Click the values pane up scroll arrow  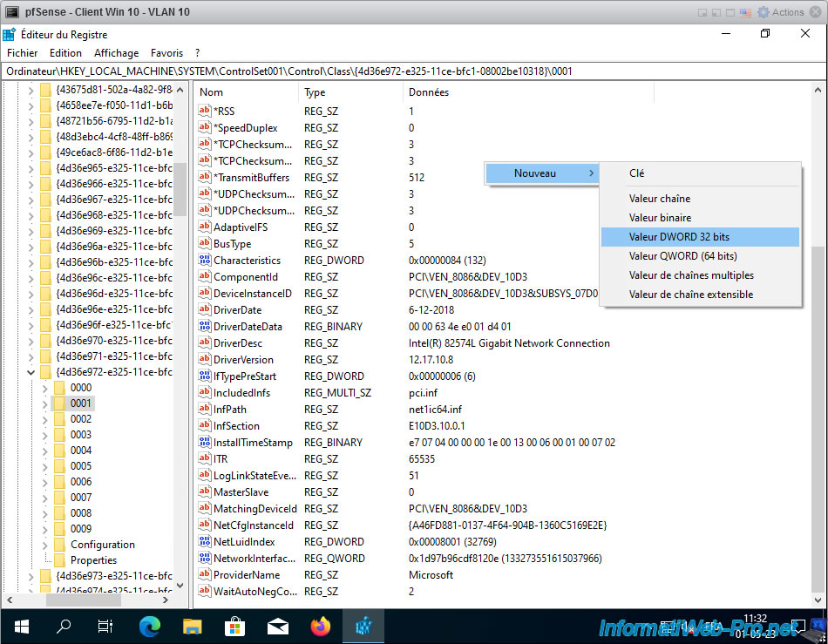(818, 91)
